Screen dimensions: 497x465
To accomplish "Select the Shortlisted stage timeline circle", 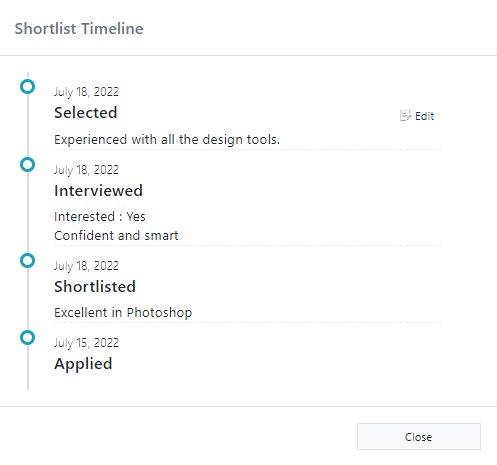I will coord(27,260).
